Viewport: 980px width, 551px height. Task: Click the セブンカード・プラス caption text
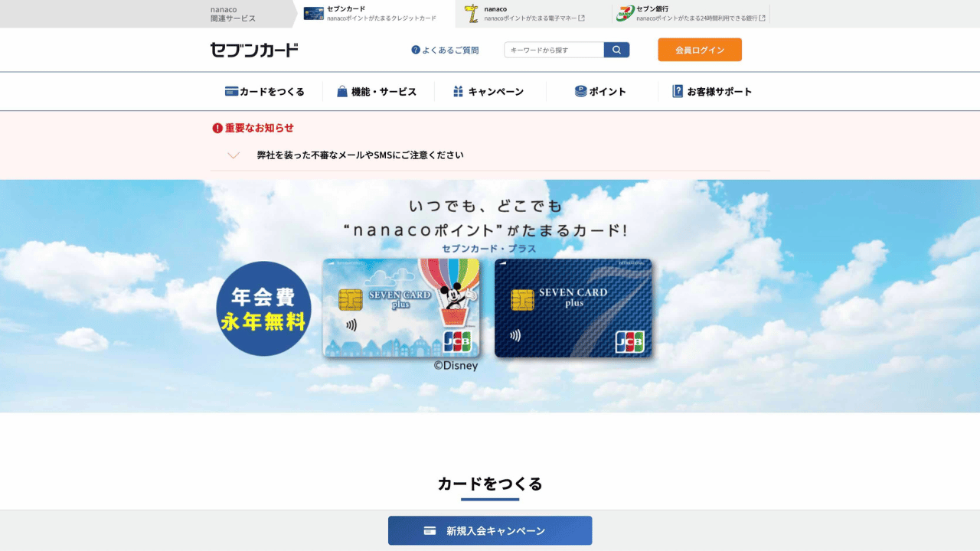pyautogui.click(x=489, y=249)
